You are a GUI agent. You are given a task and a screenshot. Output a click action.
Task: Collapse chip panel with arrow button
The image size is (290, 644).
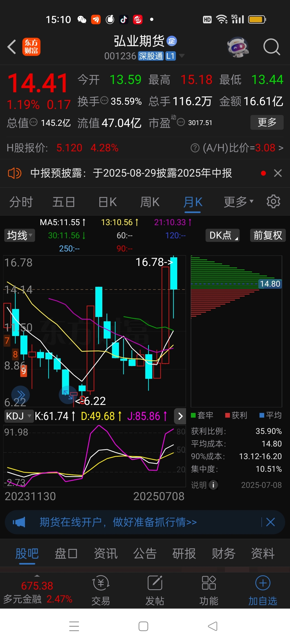point(180,416)
